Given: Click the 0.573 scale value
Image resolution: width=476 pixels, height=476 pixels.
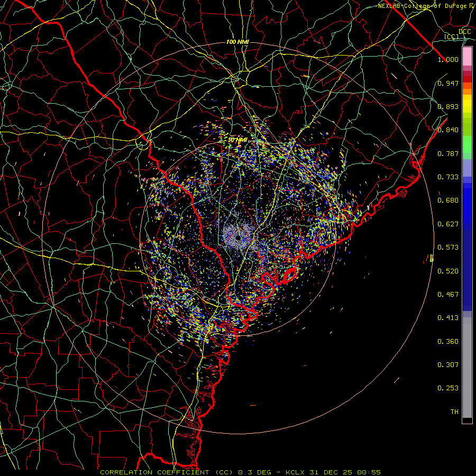Looking at the screenshot, I should pos(448,248).
